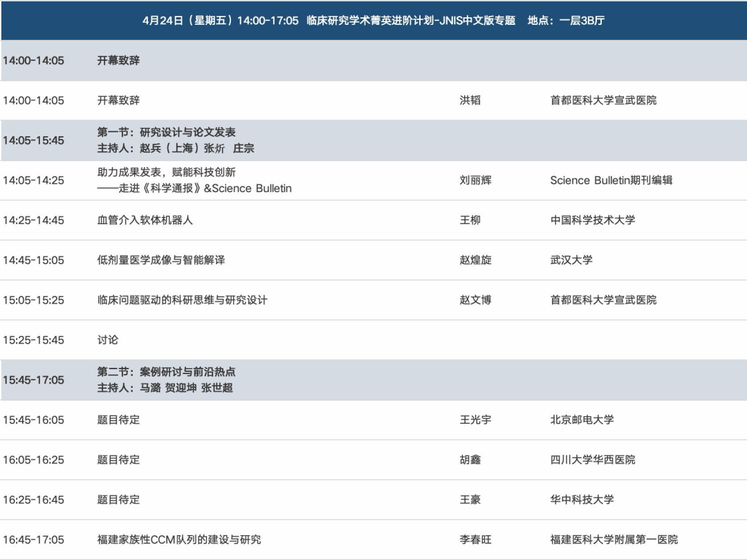Click '题目待定' in the 王光宇 row
This screenshot has width=747, height=560.
click(118, 420)
